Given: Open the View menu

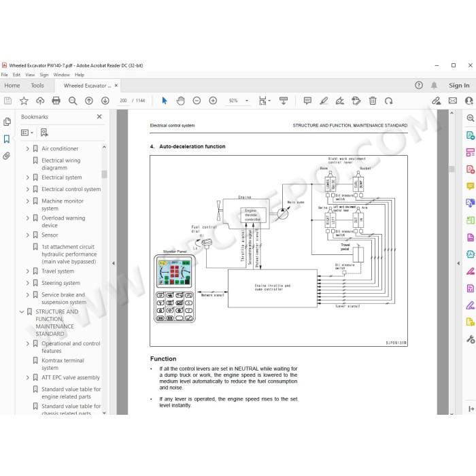Looking at the screenshot, I should (30, 75).
